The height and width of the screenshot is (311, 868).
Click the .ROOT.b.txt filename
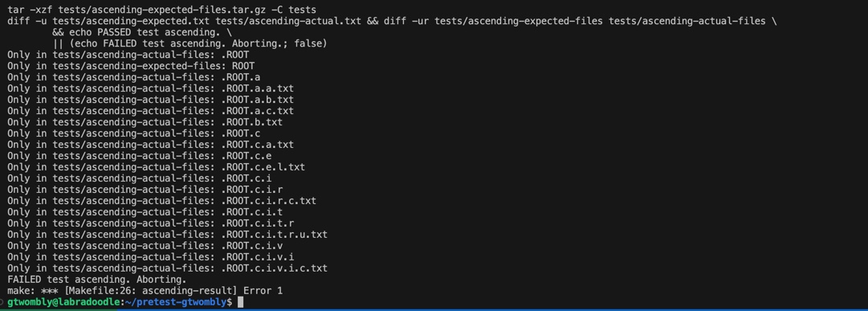252,122
